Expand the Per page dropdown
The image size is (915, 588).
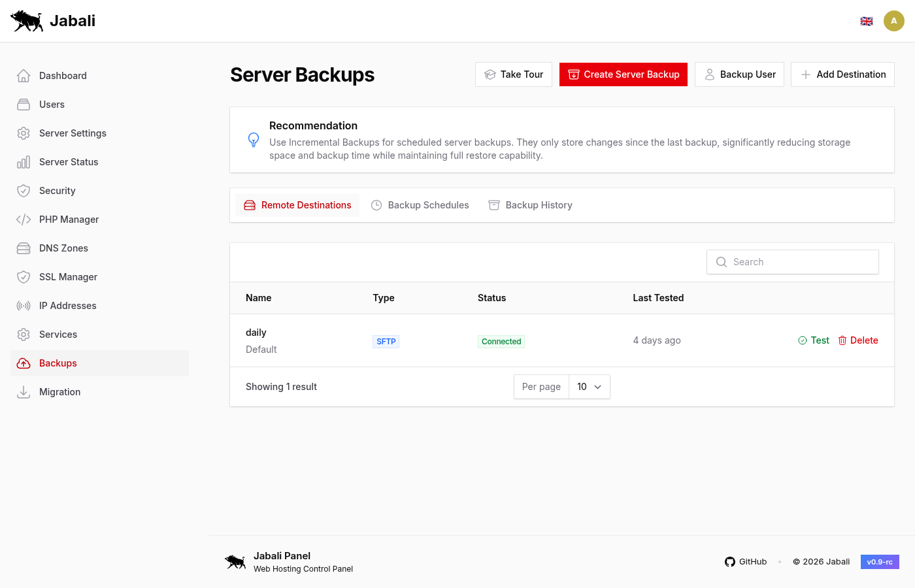(589, 387)
